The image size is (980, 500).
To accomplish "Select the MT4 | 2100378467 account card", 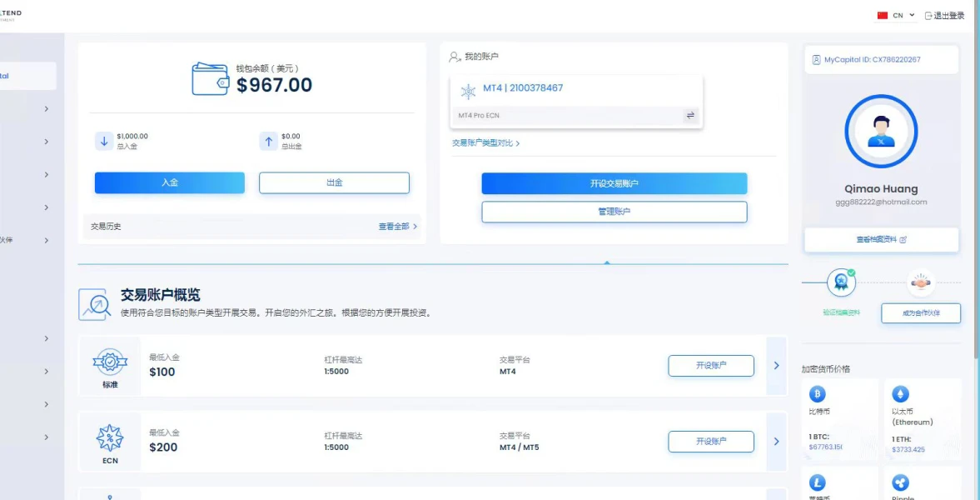I will (576, 102).
